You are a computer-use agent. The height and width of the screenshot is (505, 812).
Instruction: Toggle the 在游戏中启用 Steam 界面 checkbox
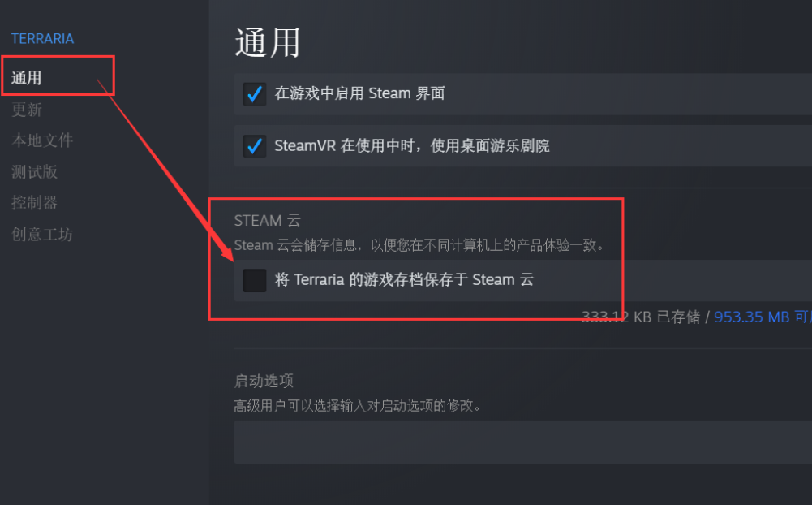tap(254, 94)
